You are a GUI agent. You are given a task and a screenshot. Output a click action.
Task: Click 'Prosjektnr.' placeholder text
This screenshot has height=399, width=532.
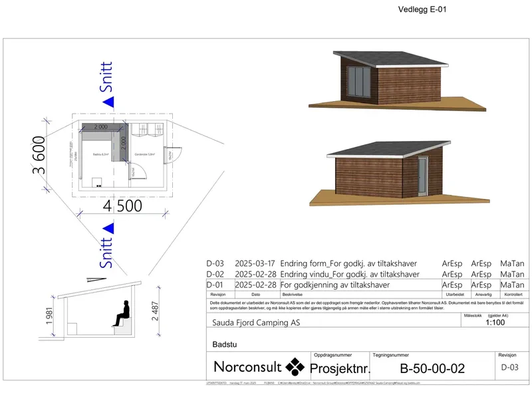pos(340,368)
